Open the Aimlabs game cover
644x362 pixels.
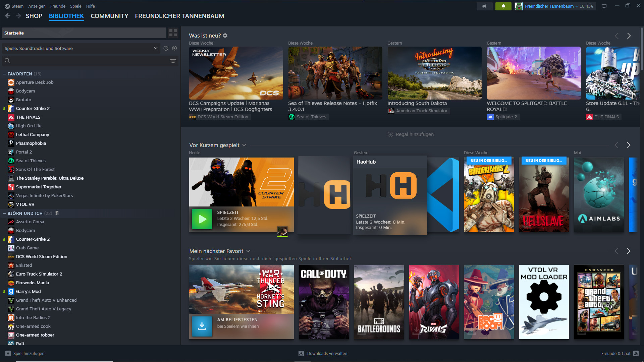[x=599, y=194]
